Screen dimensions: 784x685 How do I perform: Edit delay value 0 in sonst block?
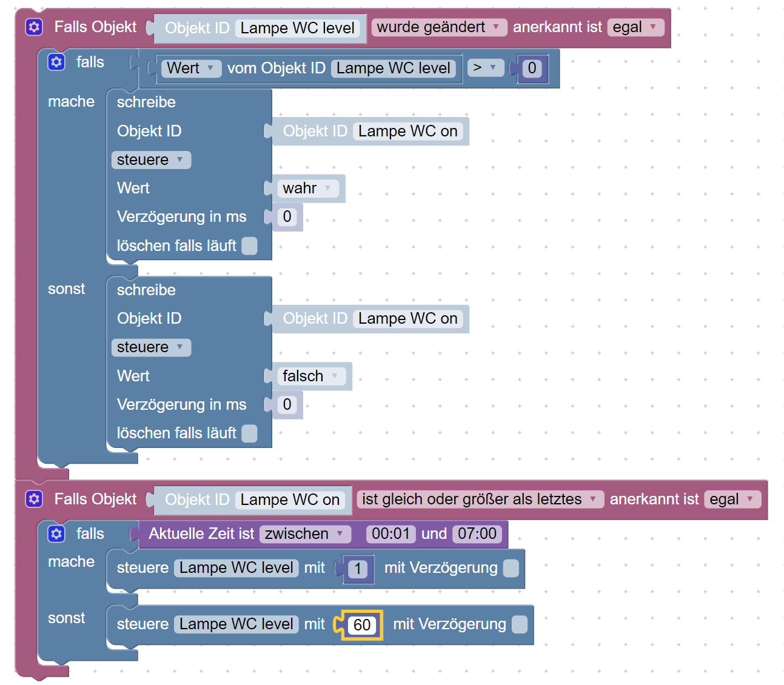click(287, 404)
